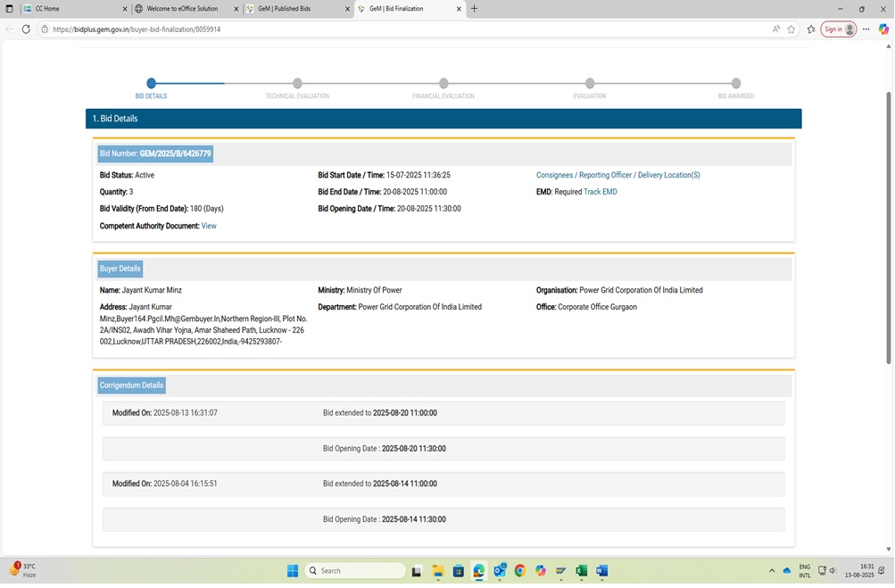The height and width of the screenshot is (588, 895).
Task: View the Competent Authority Document
Action: coord(209,226)
